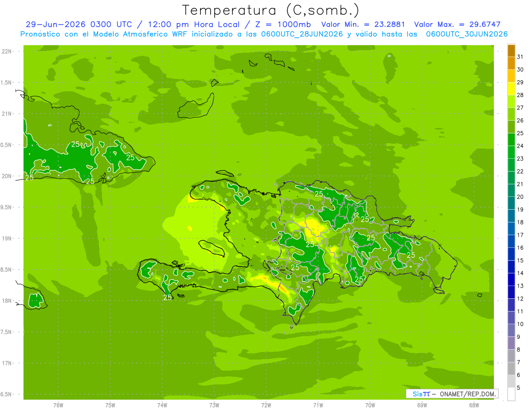The height and width of the screenshot is (411, 532).
Task: Click the "71W" longitude label
Action: [318, 405]
